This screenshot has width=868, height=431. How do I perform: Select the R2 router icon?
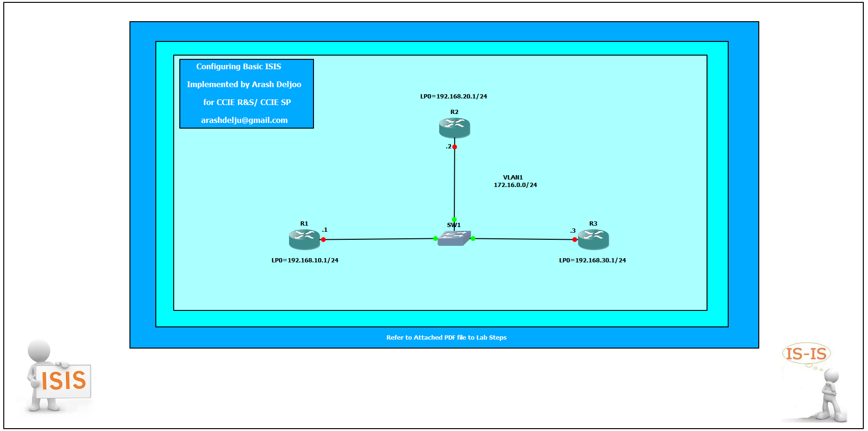click(454, 128)
